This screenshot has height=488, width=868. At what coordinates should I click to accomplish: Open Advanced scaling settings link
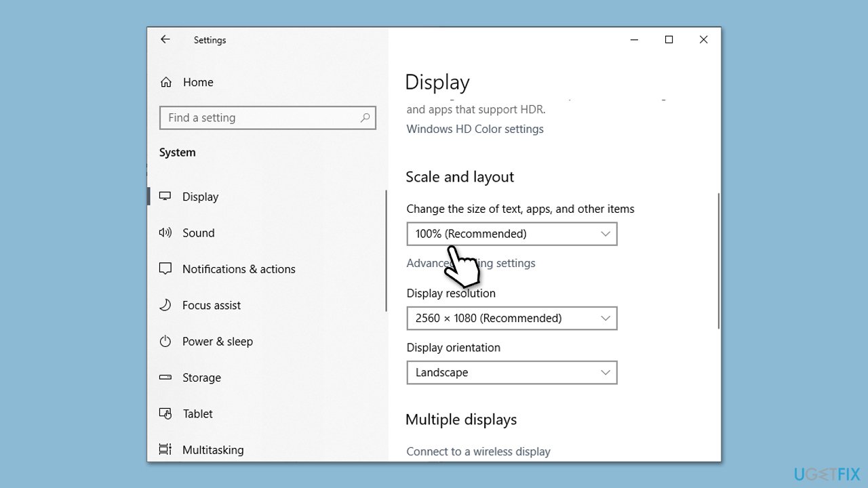click(x=471, y=263)
